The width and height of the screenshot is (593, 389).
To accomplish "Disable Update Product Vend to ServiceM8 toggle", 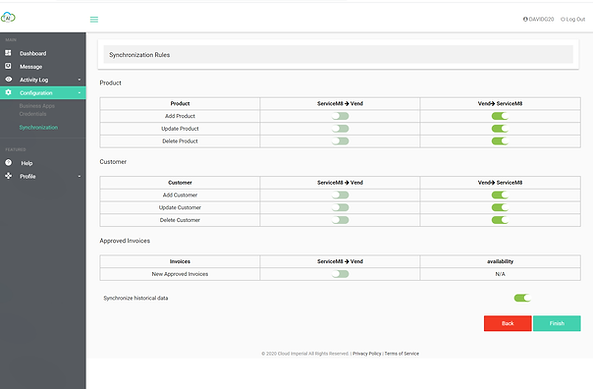I will point(500,129).
